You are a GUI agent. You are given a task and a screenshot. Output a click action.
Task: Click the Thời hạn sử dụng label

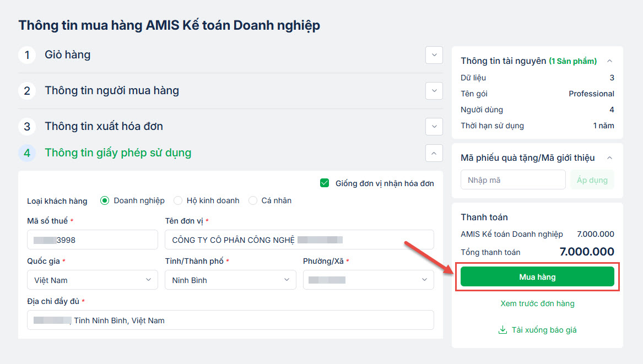492,126
